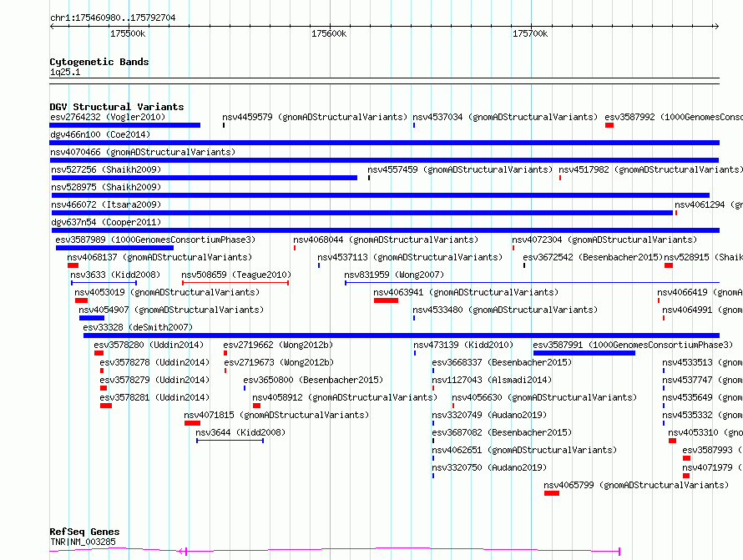Click nsv473139 (Kidd2010) label
743x560 pixels.
[x=463, y=345]
